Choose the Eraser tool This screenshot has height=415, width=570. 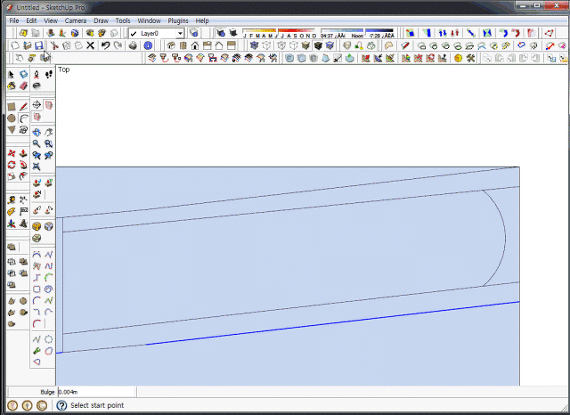(x=23, y=86)
